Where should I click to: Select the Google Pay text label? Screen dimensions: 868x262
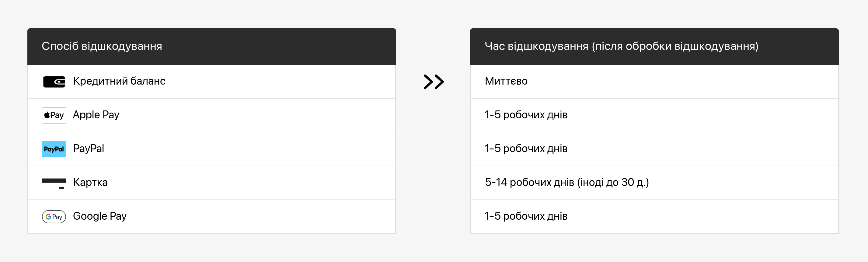tap(100, 216)
